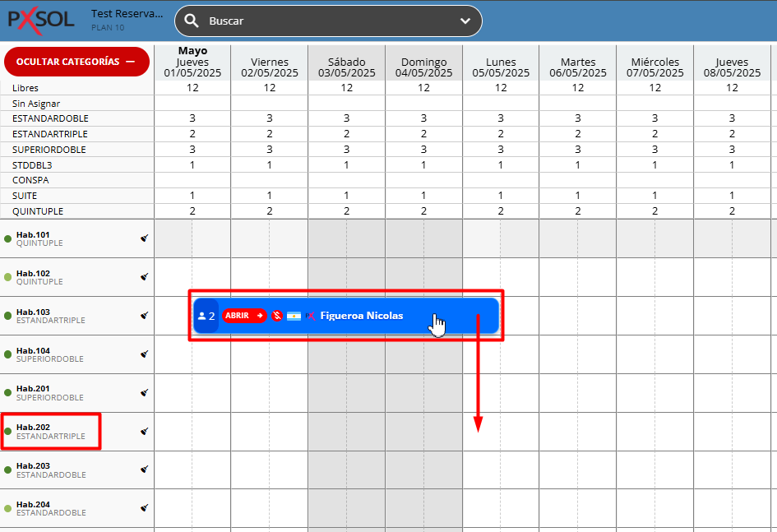Click the cleaning broom icon for Hab.103
This screenshot has height=532, width=777.
[145, 316]
